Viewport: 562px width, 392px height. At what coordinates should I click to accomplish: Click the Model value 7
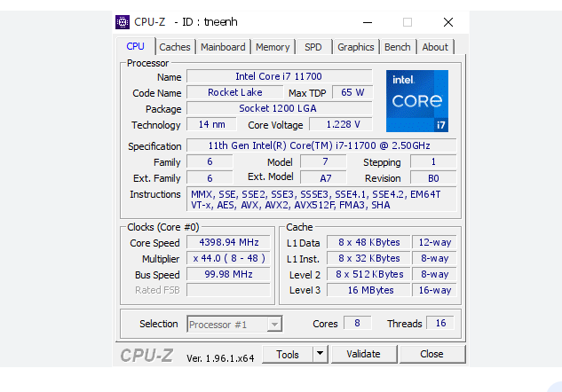point(323,161)
